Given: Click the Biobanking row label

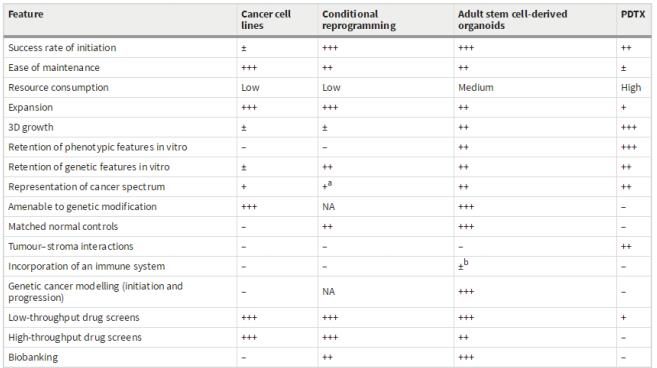Looking at the screenshot, I should click(33, 358).
